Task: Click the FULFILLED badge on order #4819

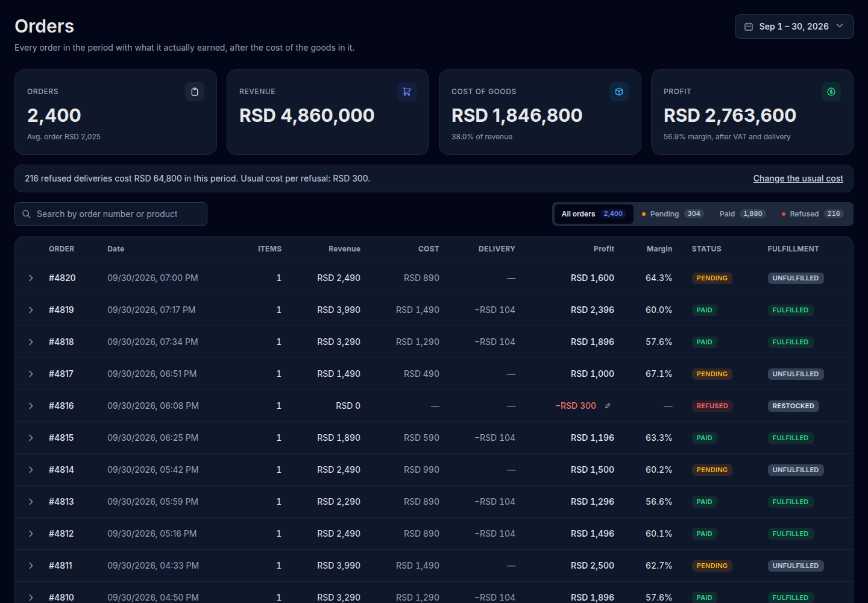Action: 790,310
